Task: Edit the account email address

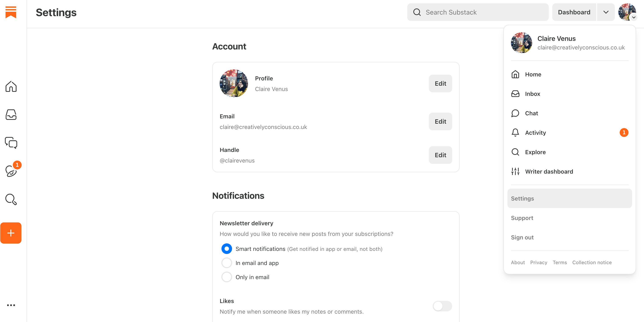Action: (x=440, y=121)
